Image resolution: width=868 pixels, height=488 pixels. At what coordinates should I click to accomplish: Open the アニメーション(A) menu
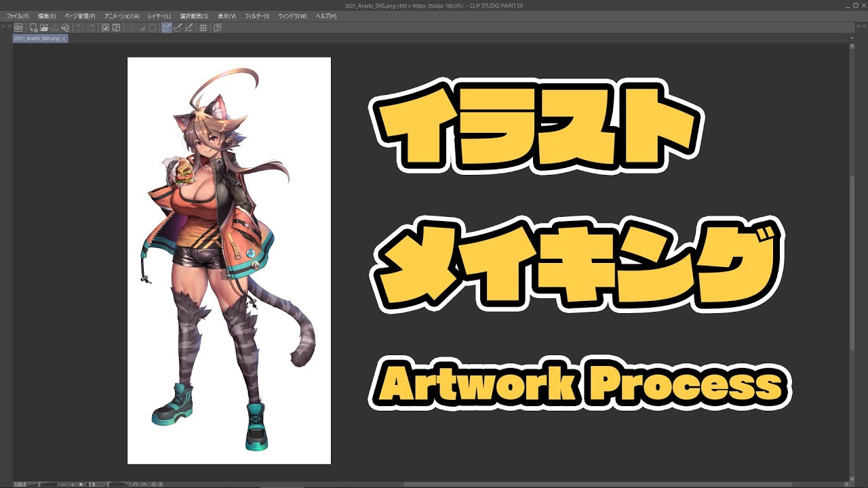[122, 16]
